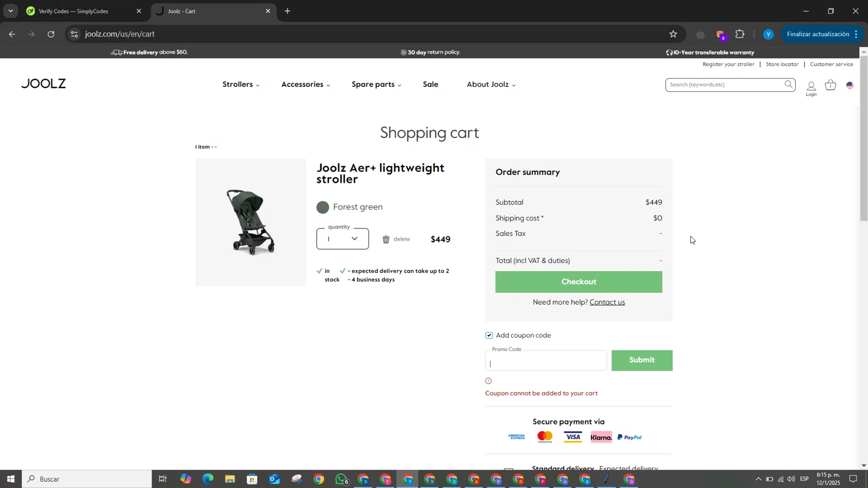This screenshot has width=868, height=488.
Task: Click the Contact us link
Action: 607,302
